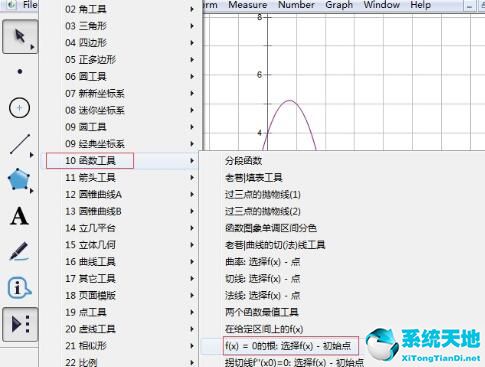This screenshot has width=485, height=367.
Task: Select the Text tool labeled A
Action: coord(19,216)
